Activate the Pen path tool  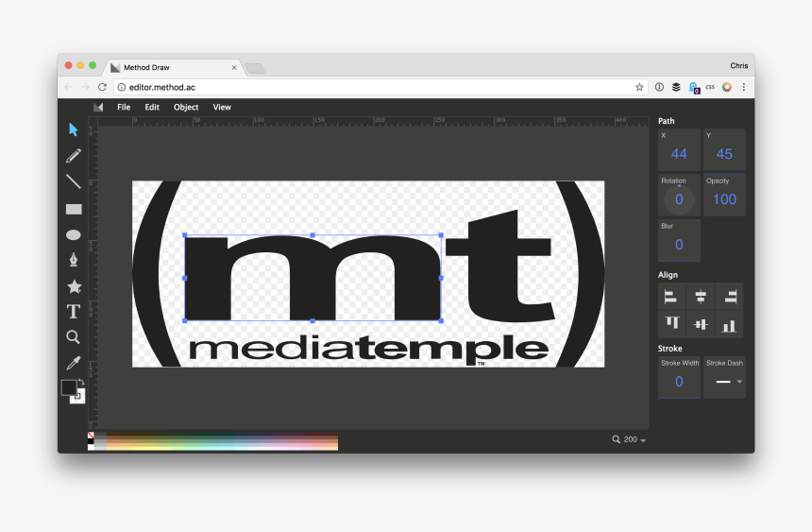point(74,259)
